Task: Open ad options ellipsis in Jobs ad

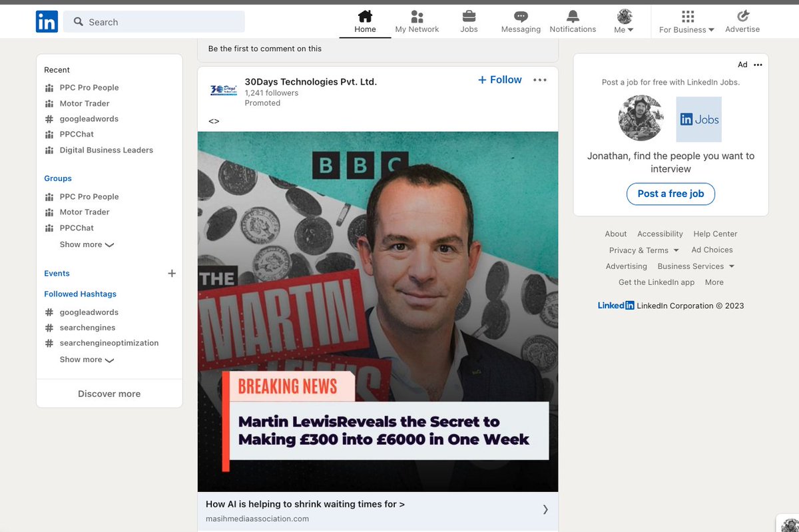Action: point(758,65)
